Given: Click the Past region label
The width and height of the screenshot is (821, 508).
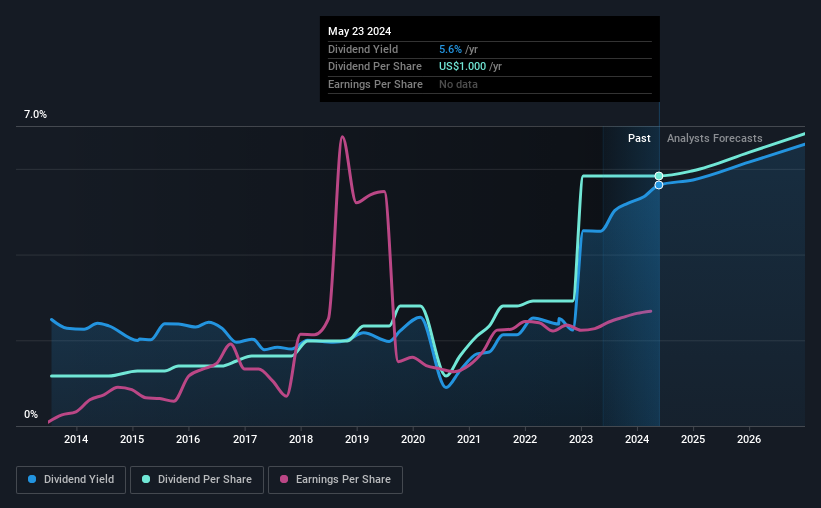Looking at the screenshot, I should 639,138.
